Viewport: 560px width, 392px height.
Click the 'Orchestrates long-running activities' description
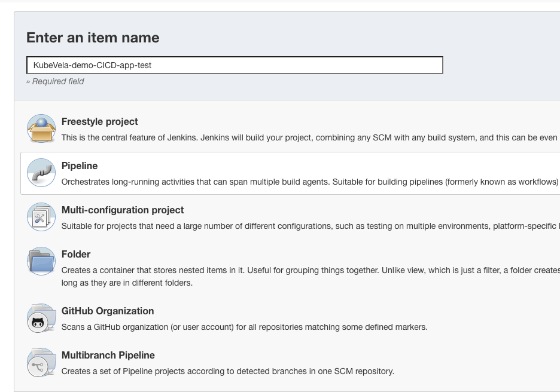[311, 182]
